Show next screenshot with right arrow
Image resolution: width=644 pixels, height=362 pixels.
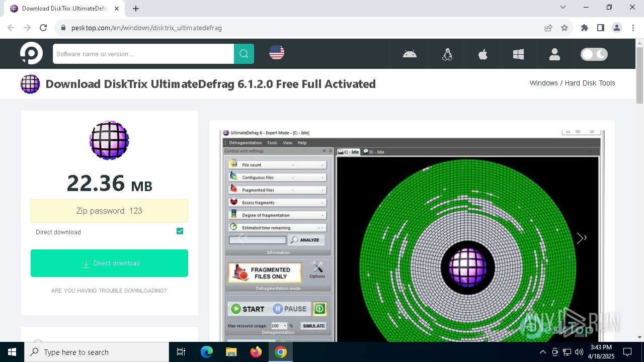[582, 238]
